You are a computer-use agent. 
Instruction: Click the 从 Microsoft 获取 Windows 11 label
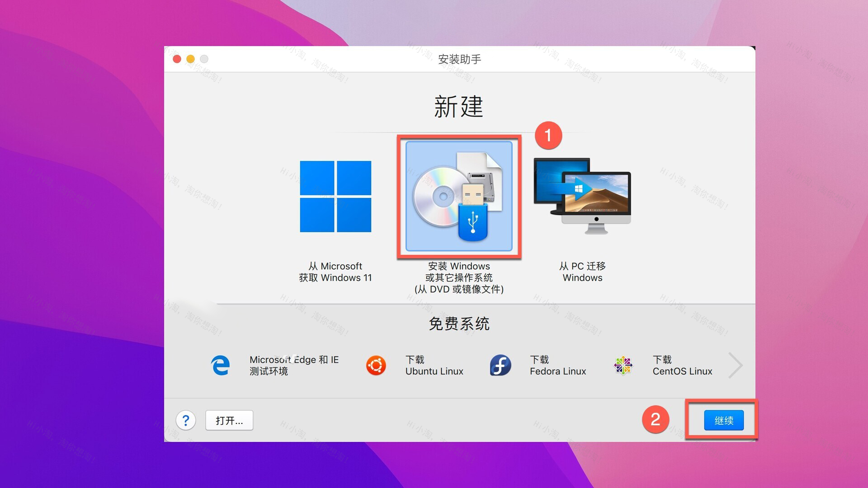[x=335, y=272]
